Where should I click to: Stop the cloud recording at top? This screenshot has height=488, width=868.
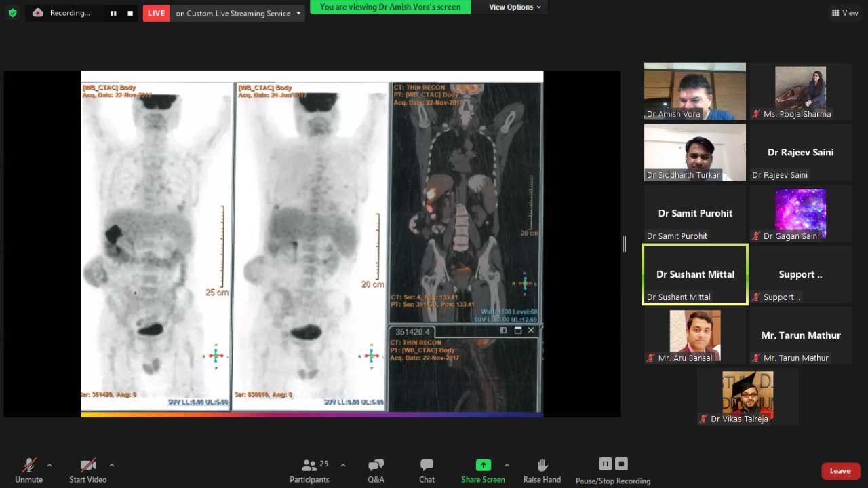point(130,13)
